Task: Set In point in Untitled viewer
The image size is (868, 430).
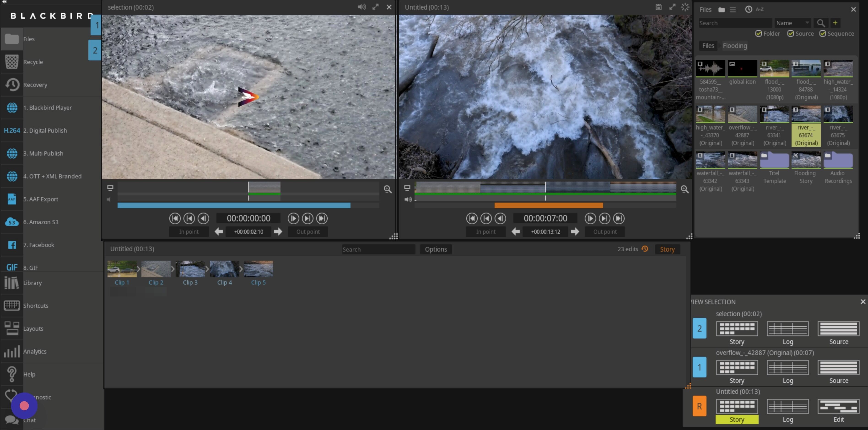Action: click(x=485, y=232)
